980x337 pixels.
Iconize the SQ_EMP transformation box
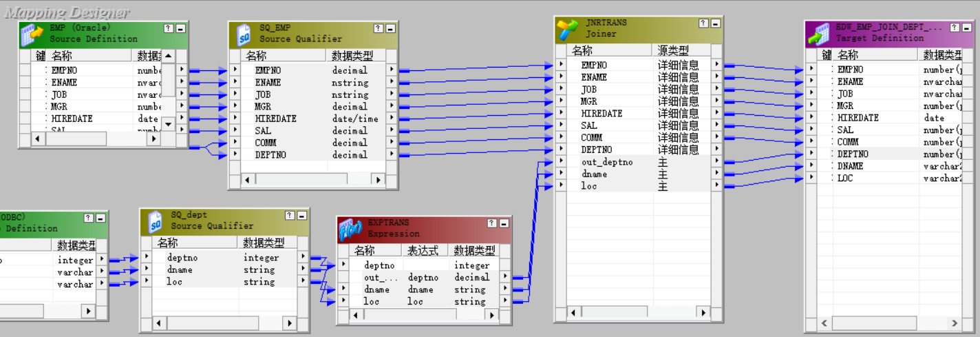(390, 29)
